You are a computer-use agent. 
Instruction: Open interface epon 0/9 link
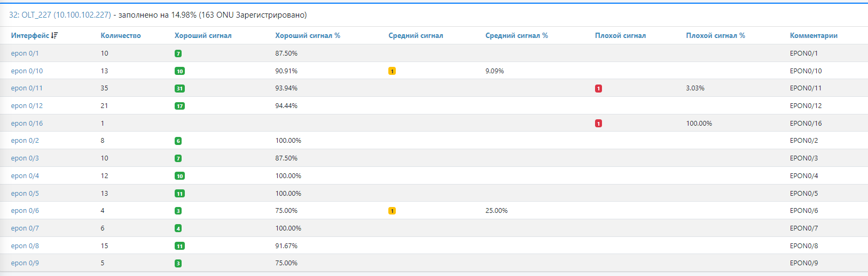pos(25,263)
